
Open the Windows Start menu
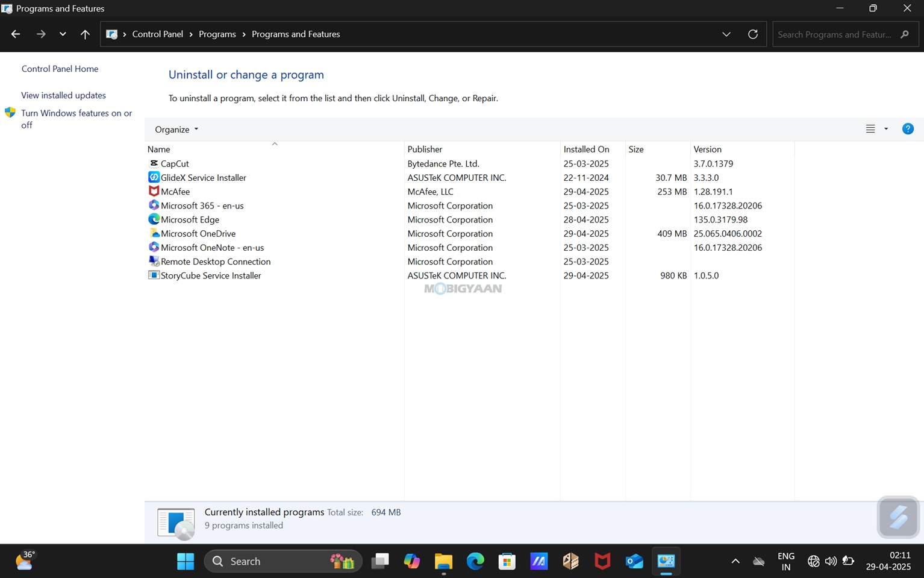[186, 561]
